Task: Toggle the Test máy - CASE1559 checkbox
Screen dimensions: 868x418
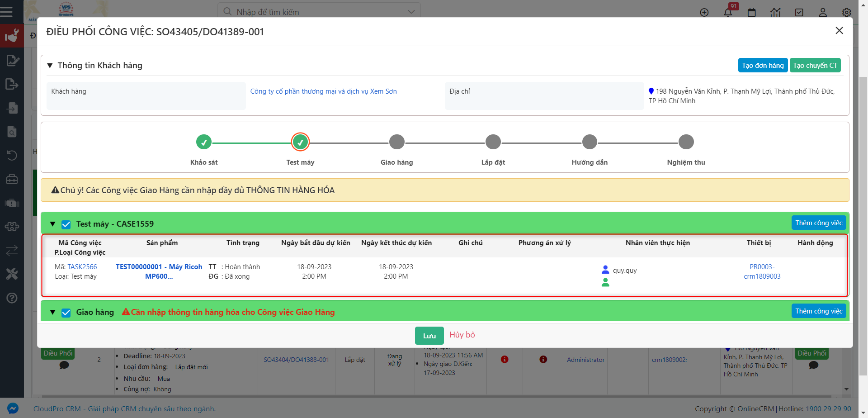Action: click(66, 224)
